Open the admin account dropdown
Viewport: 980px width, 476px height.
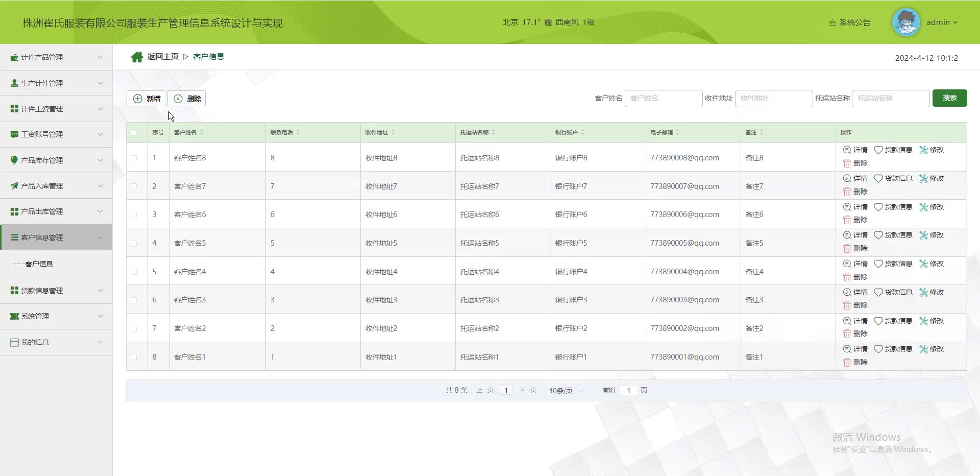[942, 22]
